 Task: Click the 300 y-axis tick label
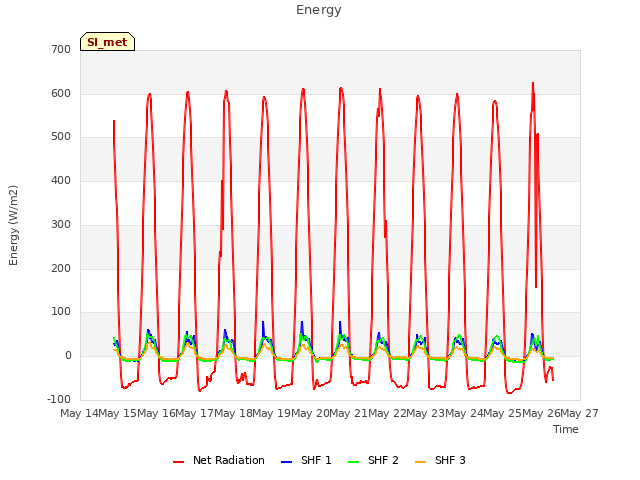[61, 224]
